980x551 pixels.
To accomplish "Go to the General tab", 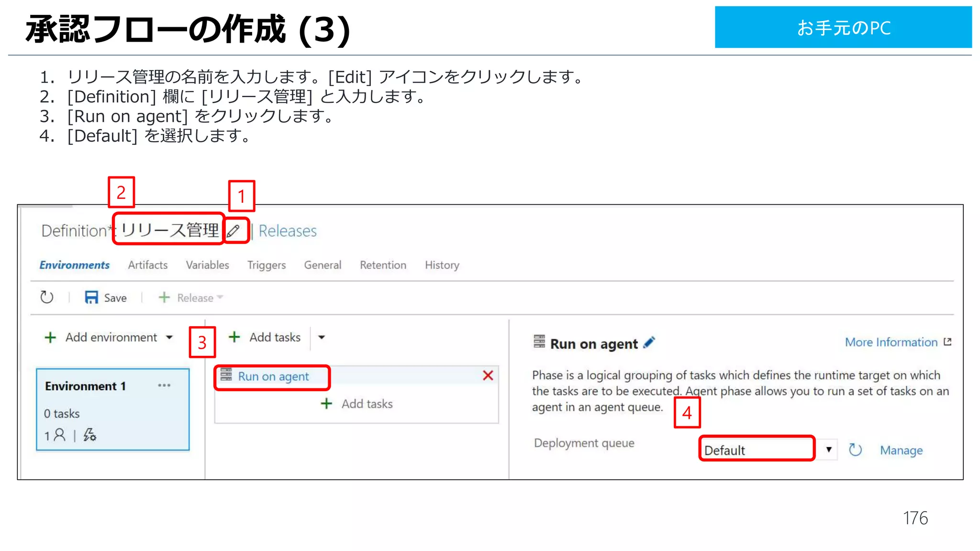I will pos(323,265).
